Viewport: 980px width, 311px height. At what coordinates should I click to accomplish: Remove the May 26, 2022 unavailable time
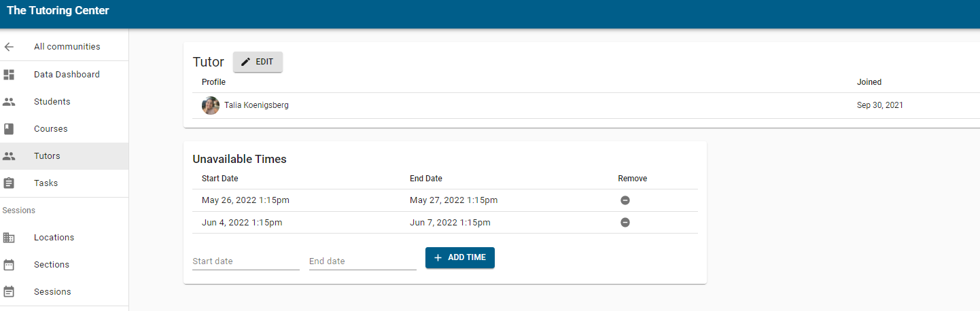pos(625,200)
